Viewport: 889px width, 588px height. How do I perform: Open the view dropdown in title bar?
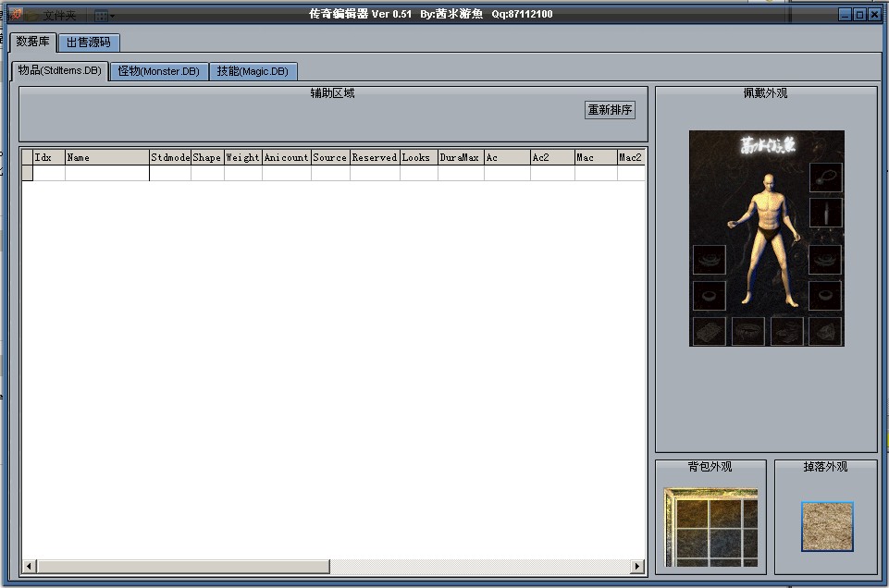click(x=104, y=16)
